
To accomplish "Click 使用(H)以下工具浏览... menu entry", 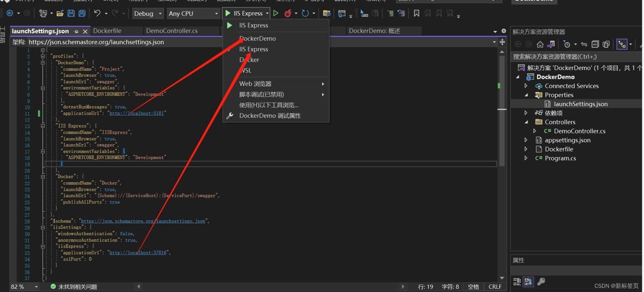I will 276,105.
